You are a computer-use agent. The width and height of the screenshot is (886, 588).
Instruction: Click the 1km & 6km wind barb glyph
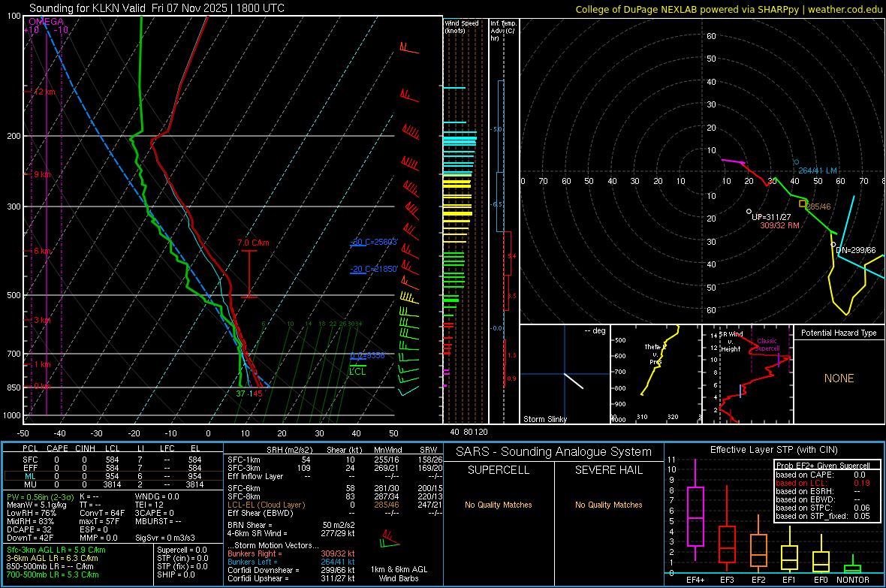tap(390, 540)
